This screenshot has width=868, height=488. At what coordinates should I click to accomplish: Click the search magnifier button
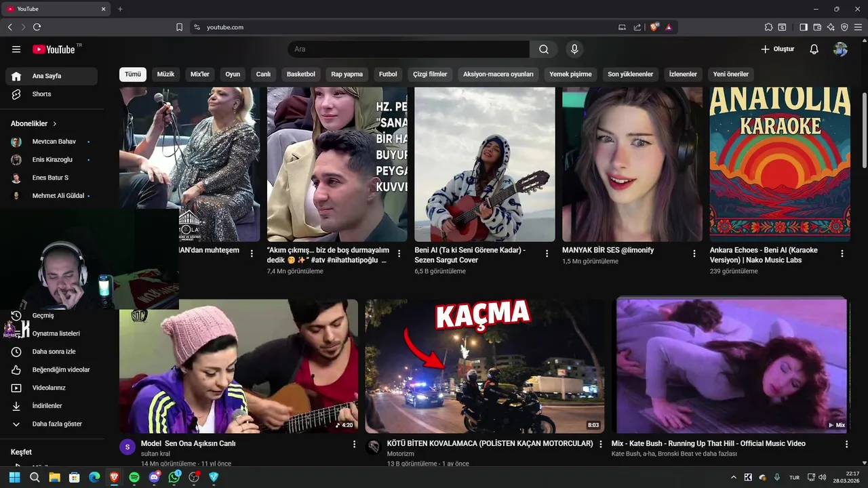pos(544,49)
